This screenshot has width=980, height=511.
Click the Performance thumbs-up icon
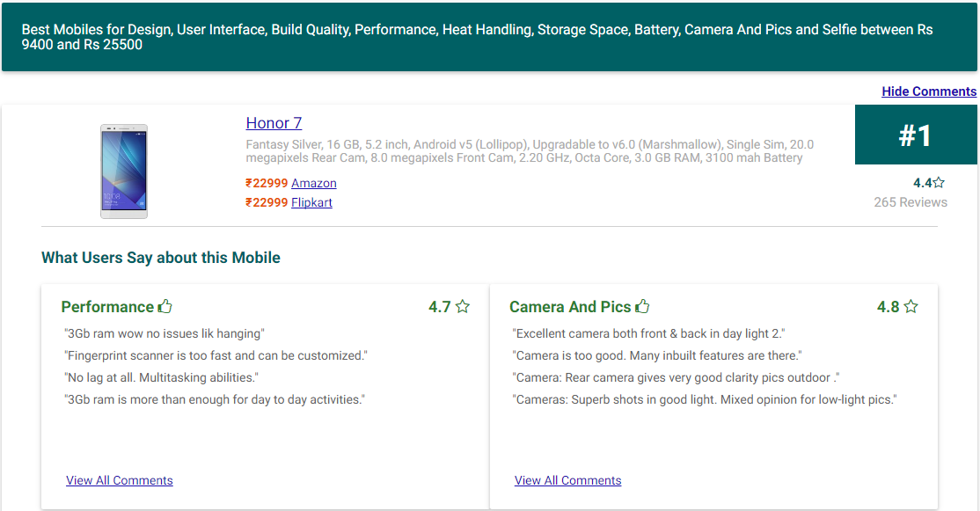pyautogui.click(x=165, y=306)
